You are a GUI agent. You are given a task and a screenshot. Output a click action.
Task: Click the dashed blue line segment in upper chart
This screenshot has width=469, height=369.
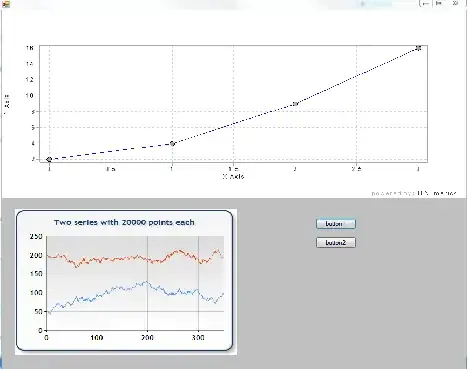(111, 151)
